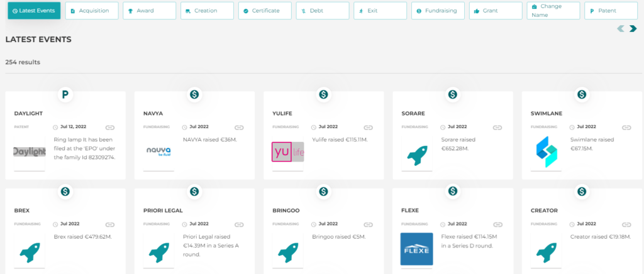Click the text 'Brex raised €479.62M.'
This screenshot has width=644, height=274.
(82, 237)
